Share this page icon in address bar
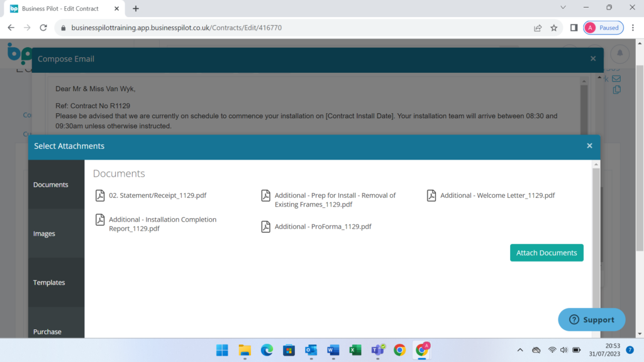The width and height of the screenshot is (644, 362). click(538, 28)
